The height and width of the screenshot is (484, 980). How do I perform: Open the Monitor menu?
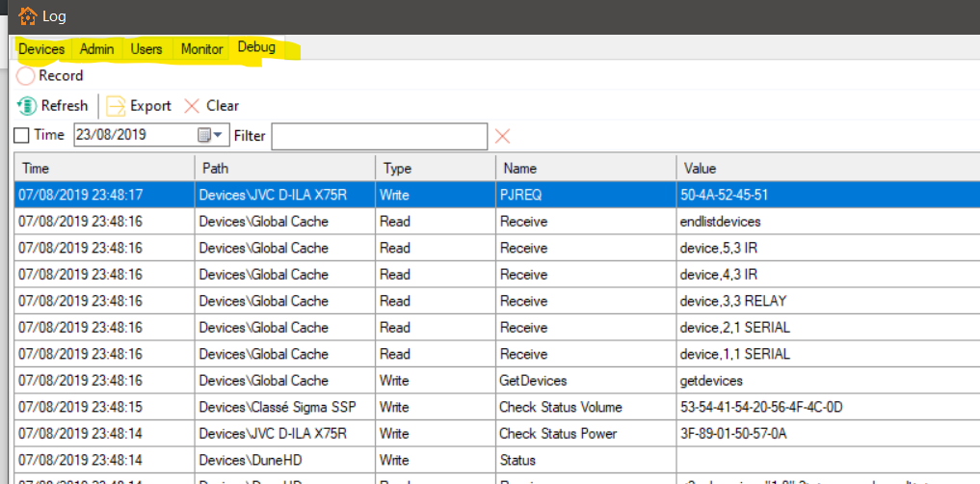click(201, 49)
